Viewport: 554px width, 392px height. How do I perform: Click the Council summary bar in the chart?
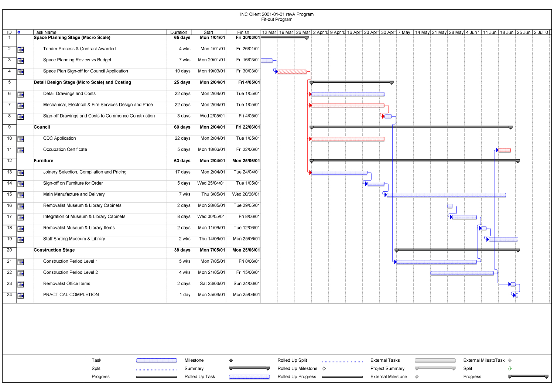[411, 127]
